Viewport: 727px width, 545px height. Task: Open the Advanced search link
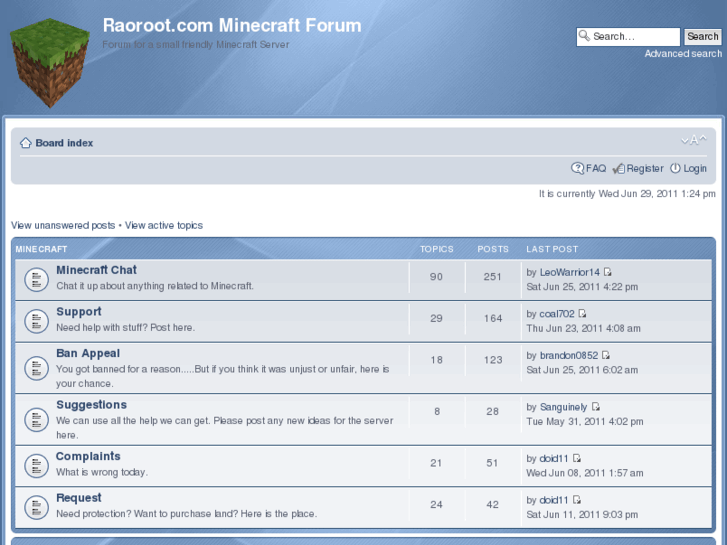(682, 54)
